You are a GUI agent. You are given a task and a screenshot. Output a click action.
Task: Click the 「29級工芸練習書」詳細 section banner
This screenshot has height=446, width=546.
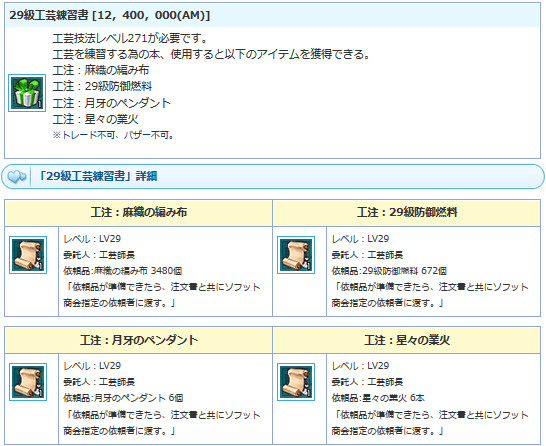[273, 177]
